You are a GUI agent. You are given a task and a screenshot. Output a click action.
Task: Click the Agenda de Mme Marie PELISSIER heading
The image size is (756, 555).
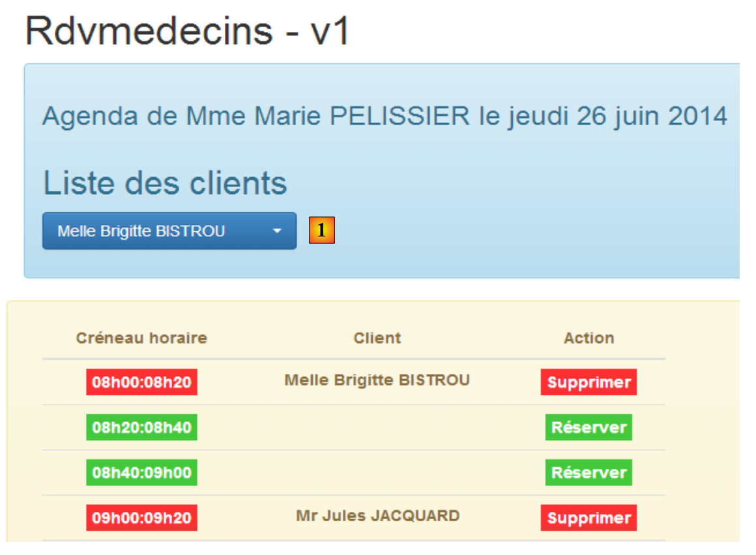coord(385,117)
